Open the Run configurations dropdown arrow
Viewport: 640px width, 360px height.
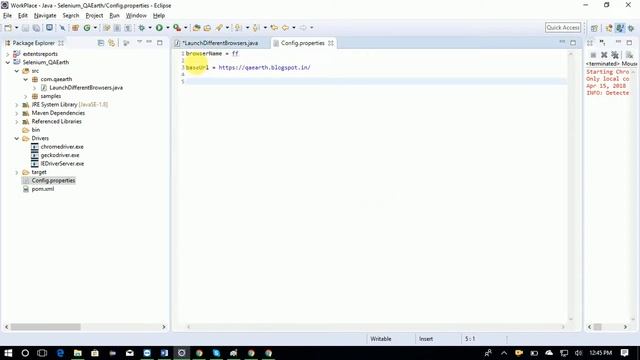click(x=168, y=28)
